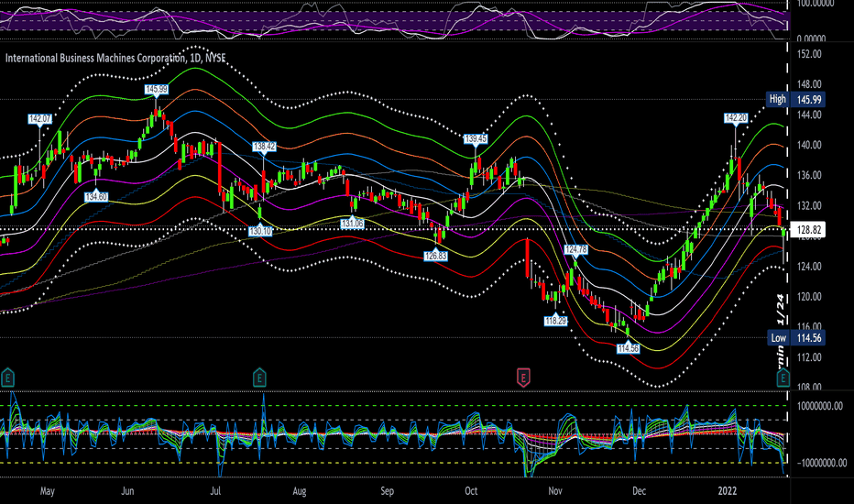Select the 131.06 pivot low label
Image resolution: width=854 pixels, height=504 pixels.
point(353,224)
